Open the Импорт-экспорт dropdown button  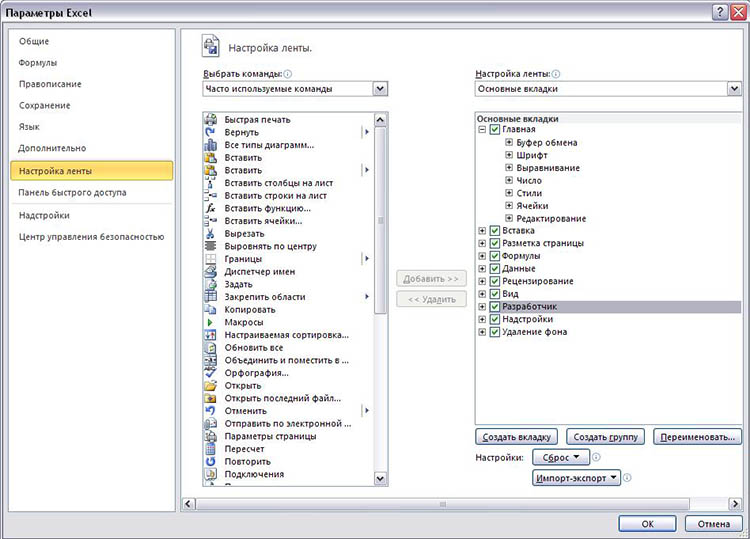pos(576,478)
